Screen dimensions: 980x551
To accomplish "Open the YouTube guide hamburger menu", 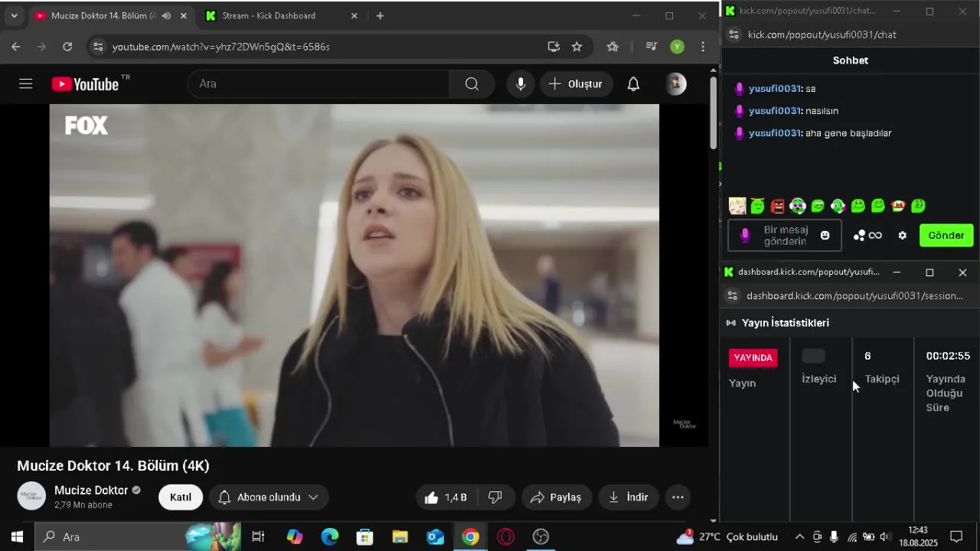I will (26, 84).
